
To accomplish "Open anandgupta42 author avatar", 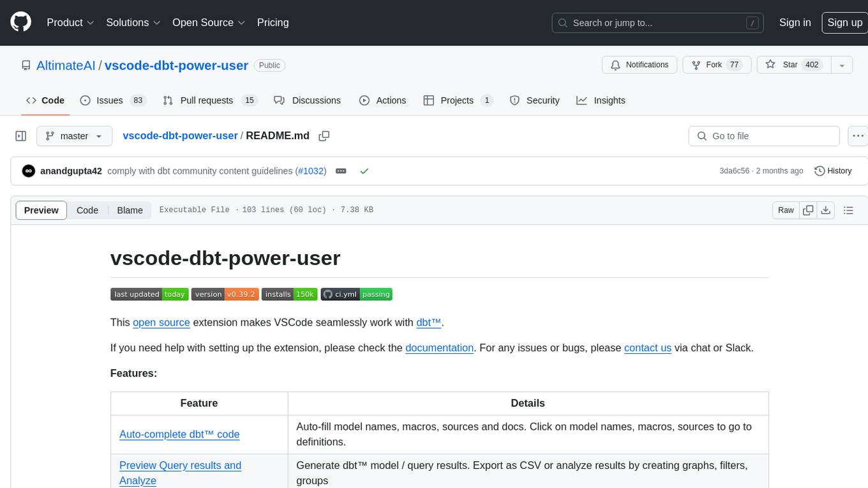I will coord(28,171).
